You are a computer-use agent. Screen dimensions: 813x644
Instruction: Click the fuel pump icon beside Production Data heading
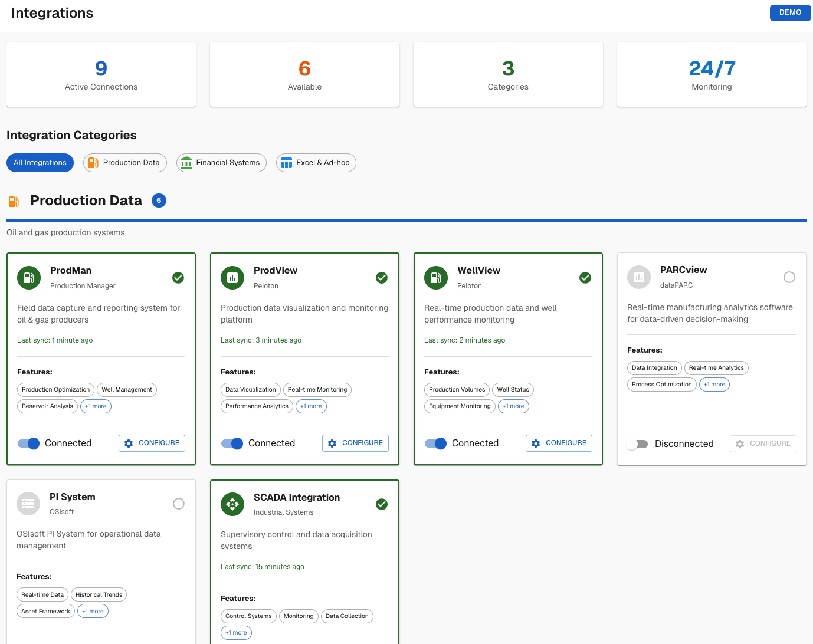click(14, 201)
